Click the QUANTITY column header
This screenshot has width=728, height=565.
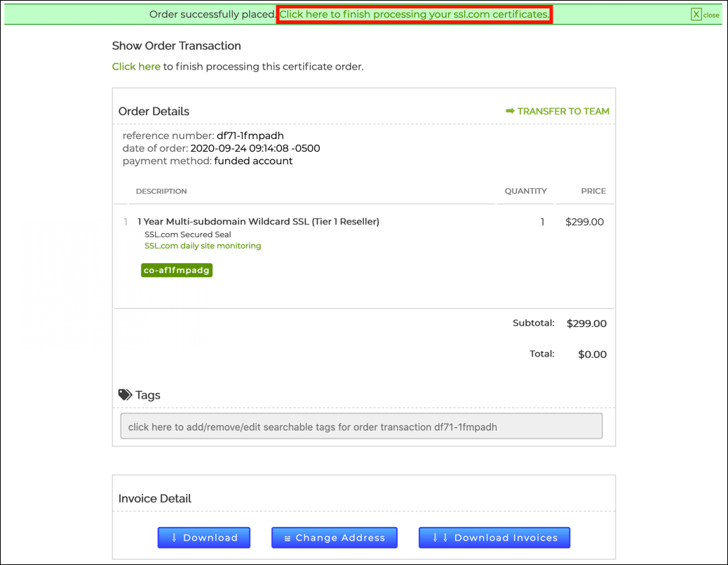[525, 191]
